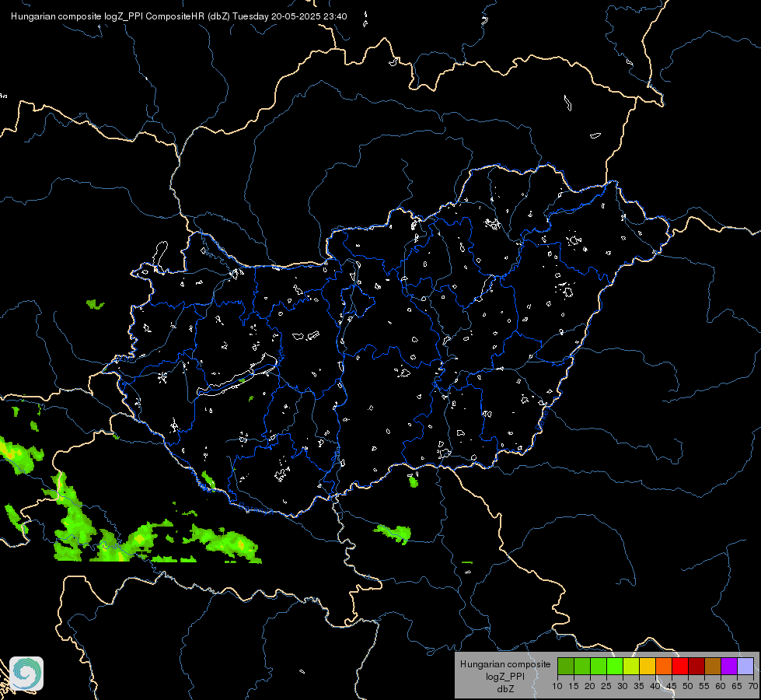The image size is (761, 700).
Task: Select the 15–20 dBZ green legend swatch
Action: pyautogui.click(x=582, y=666)
